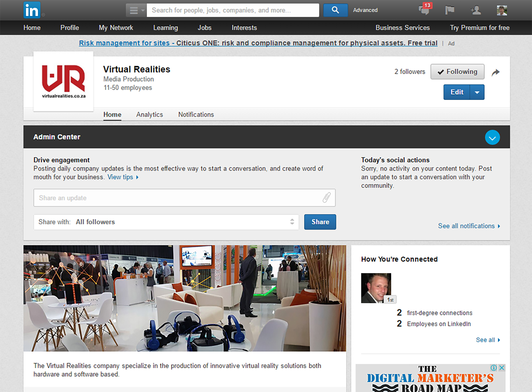The width and height of the screenshot is (532, 392).
Task: Toggle the Following button
Action: coord(457,72)
